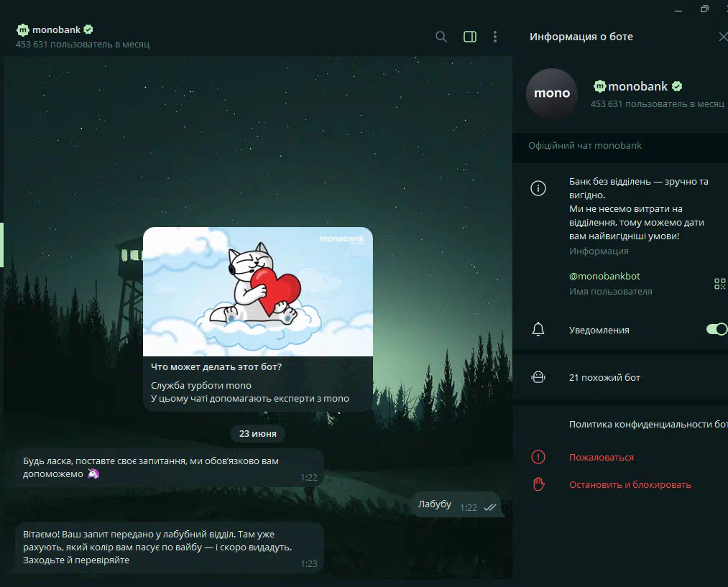
Task: Click the Будь ласка, поставте своє запитання message
Action: [x=167, y=468]
